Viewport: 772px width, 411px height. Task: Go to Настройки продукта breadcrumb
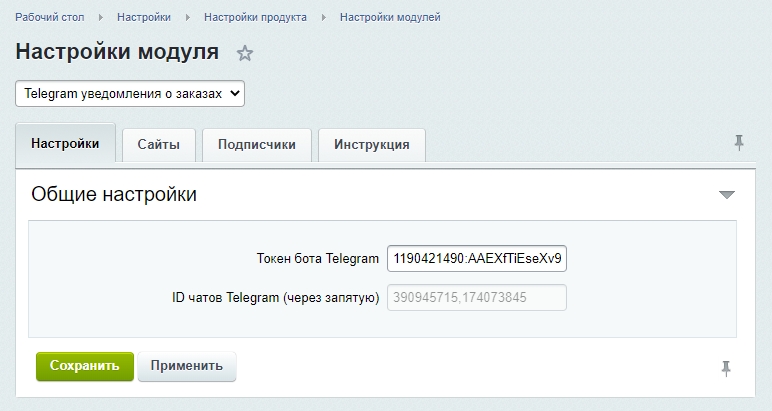pyautogui.click(x=255, y=18)
